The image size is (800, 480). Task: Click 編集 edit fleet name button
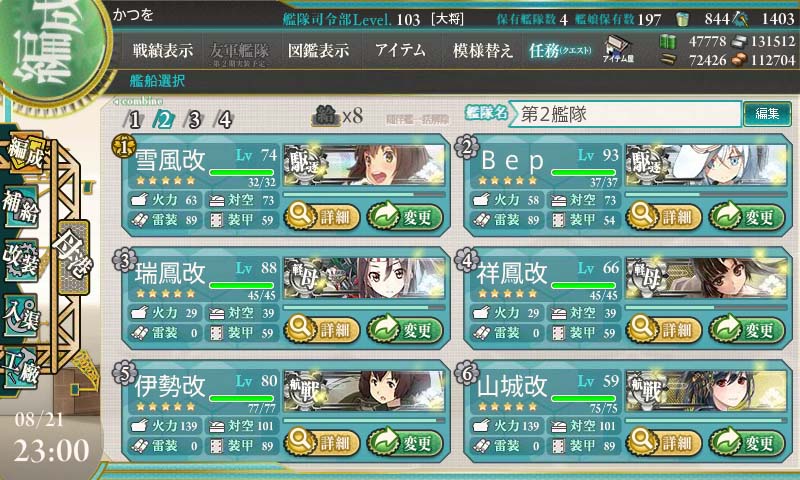(767, 113)
